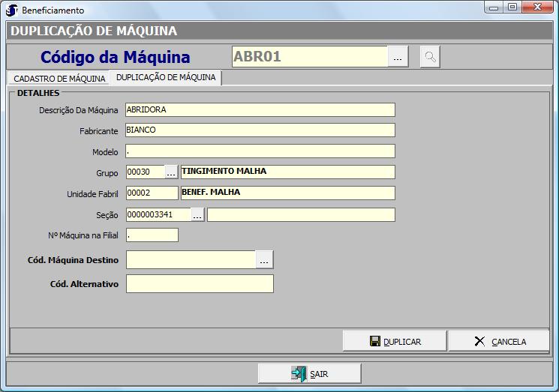
Task: Click into the Fabricante field
Action: (x=260, y=130)
